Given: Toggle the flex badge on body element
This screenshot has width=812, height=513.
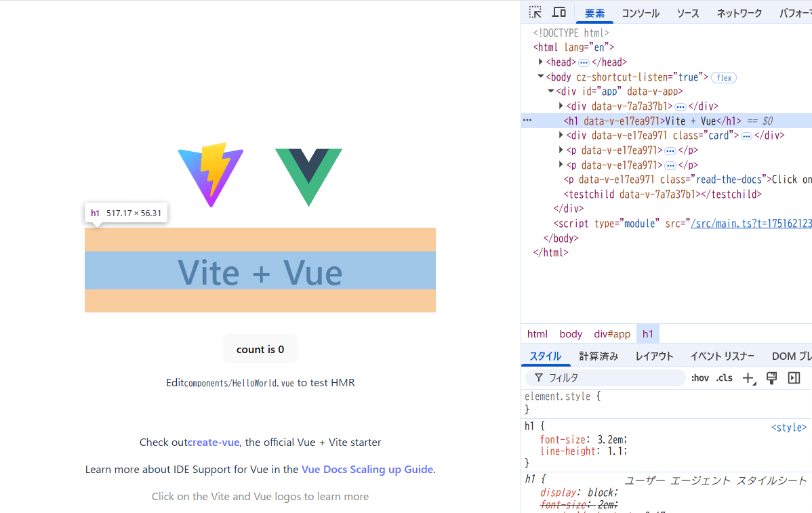Looking at the screenshot, I should tap(724, 77).
